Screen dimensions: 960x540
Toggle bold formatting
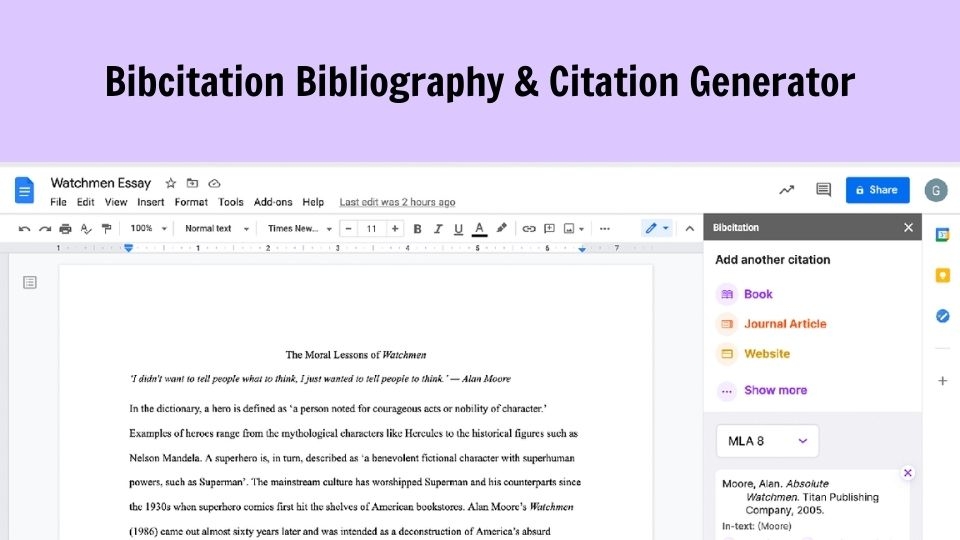[418, 228]
